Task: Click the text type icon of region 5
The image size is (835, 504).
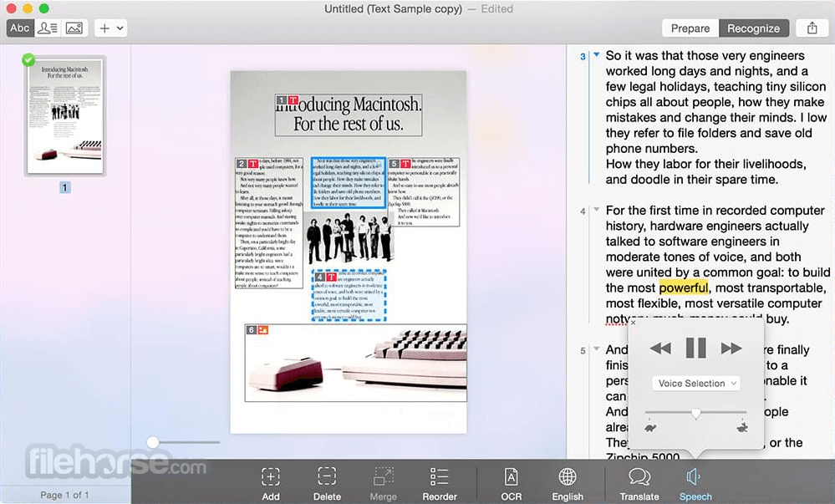Action: pos(405,164)
